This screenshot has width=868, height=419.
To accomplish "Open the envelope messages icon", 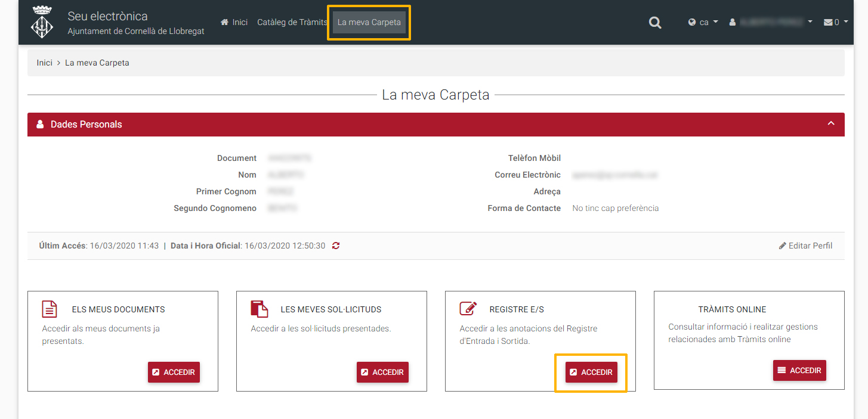I will point(828,23).
